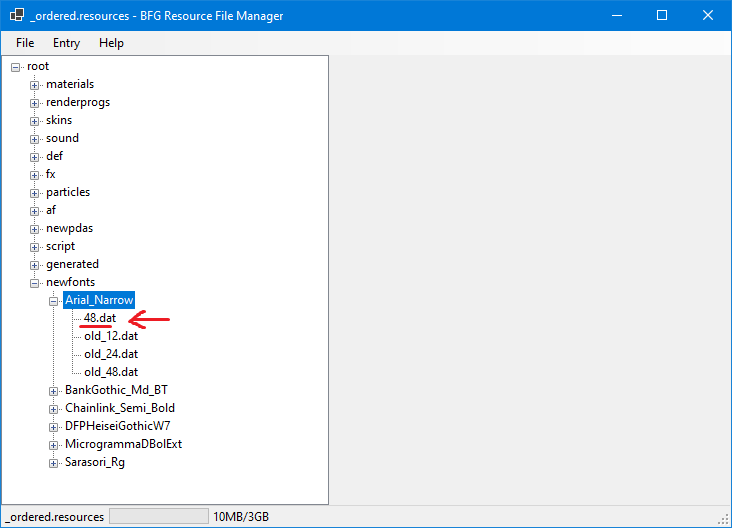Expand the DFPHeiseiGothicW7 folder
Image resolution: width=732 pixels, height=528 pixels.
pos(54,427)
